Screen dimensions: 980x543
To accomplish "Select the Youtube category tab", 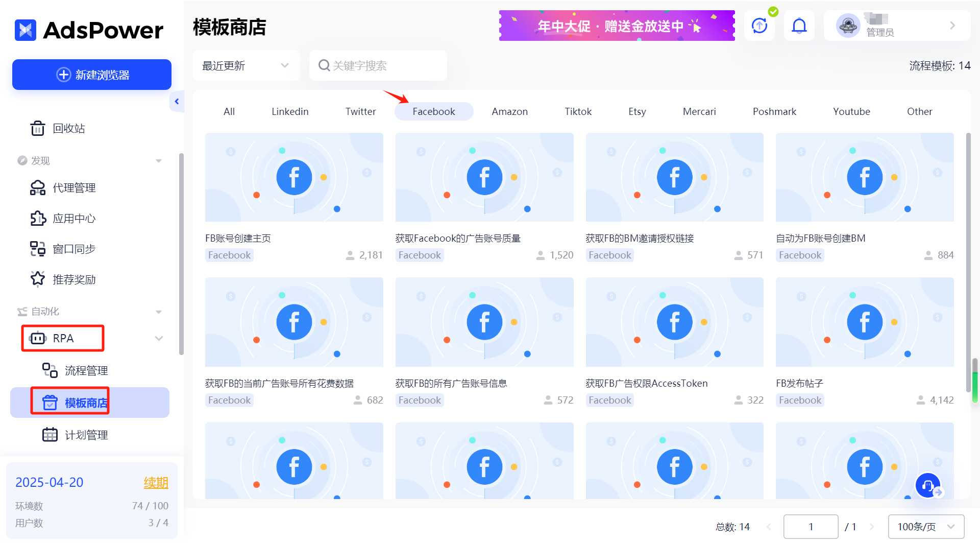I will click(x=851, y=111).
